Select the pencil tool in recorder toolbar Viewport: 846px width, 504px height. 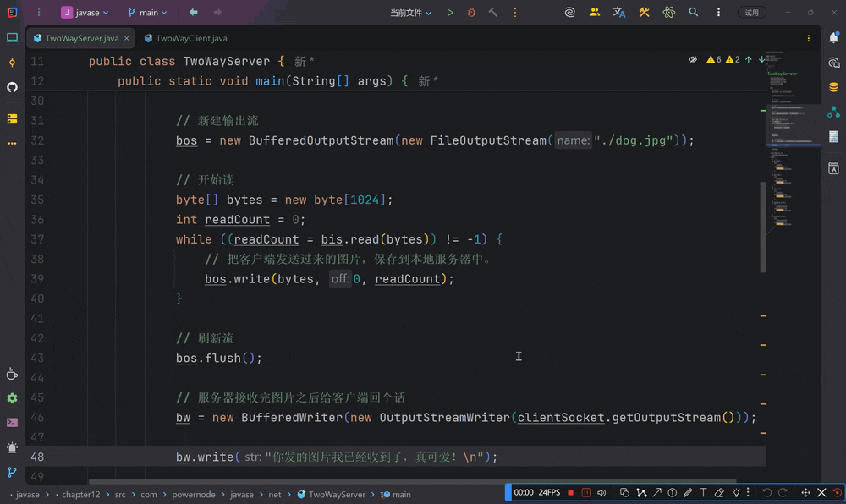click(x=688, y=492)
